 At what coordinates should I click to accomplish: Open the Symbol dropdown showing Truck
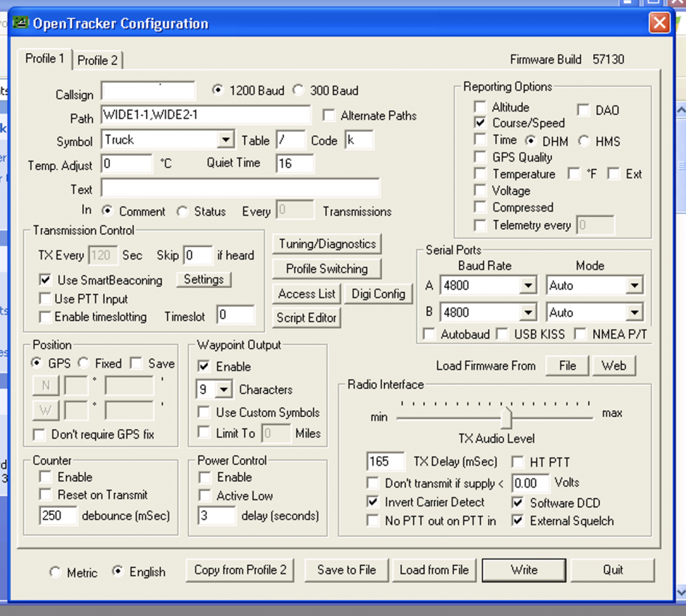point(225,140)
